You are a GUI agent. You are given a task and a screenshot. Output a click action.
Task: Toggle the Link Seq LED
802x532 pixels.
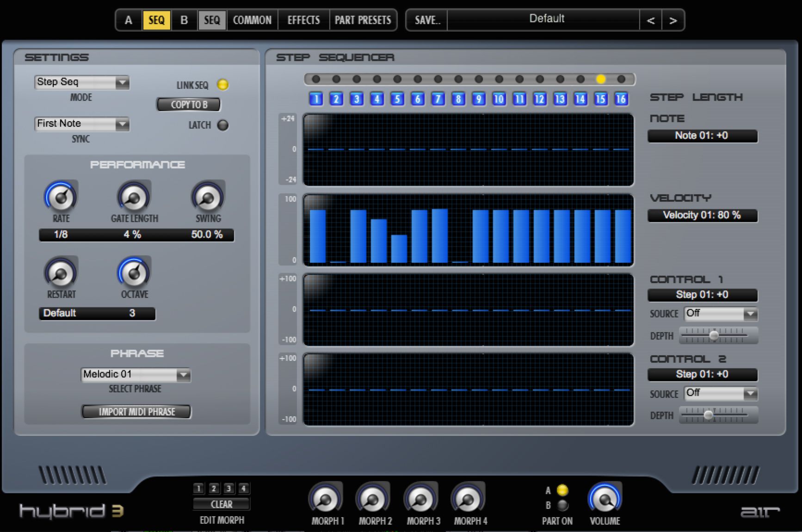223,85
